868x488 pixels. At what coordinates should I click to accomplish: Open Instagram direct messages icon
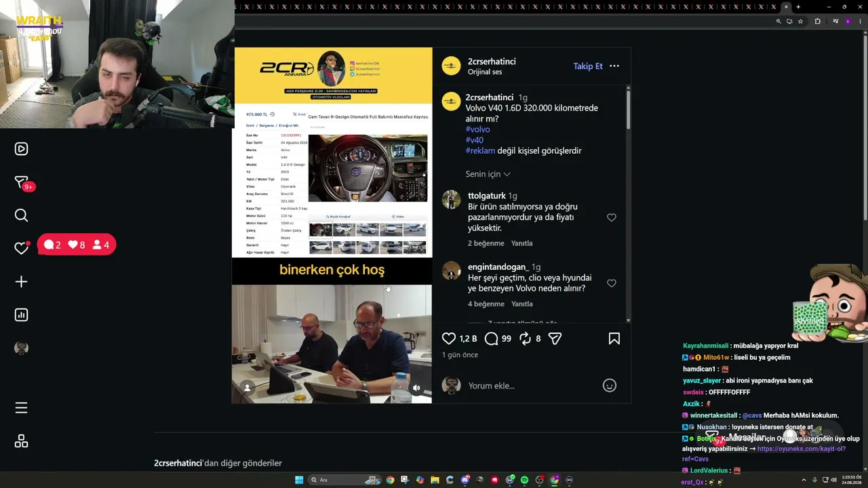coord(22,182)
